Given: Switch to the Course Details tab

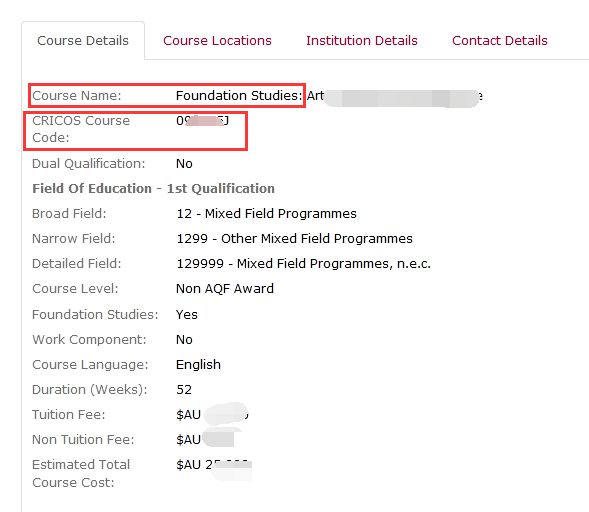Looking at the screenshot, I should (83, 40).
